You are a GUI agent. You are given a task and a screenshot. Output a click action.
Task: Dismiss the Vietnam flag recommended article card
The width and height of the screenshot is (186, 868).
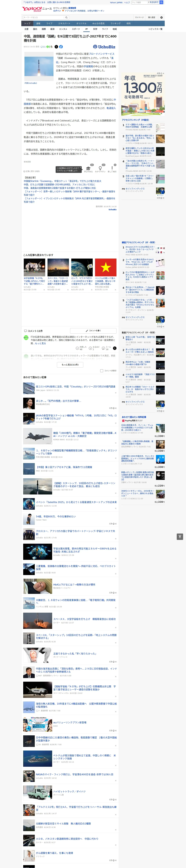[x=115, y=290]
